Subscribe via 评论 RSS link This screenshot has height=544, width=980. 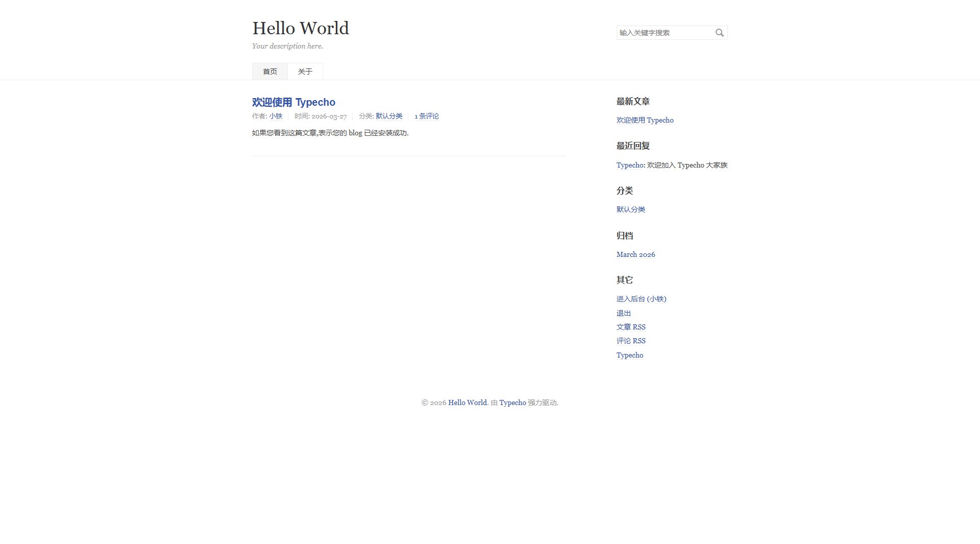click(631, 340)
